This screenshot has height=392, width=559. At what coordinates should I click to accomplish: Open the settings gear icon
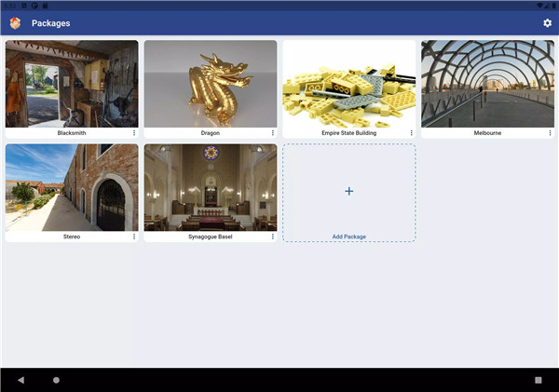click(x=547, y=22)
